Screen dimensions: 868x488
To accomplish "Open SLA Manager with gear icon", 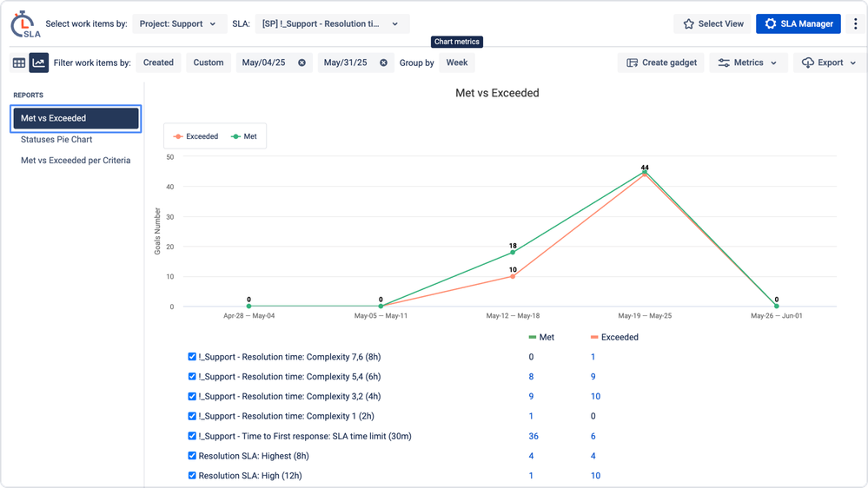I will (798, 24).
